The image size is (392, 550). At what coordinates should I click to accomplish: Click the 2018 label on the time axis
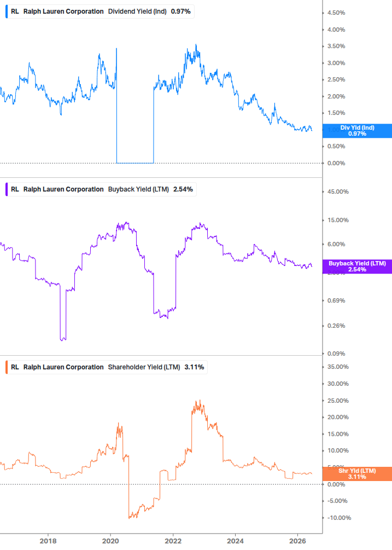point(48,541)
